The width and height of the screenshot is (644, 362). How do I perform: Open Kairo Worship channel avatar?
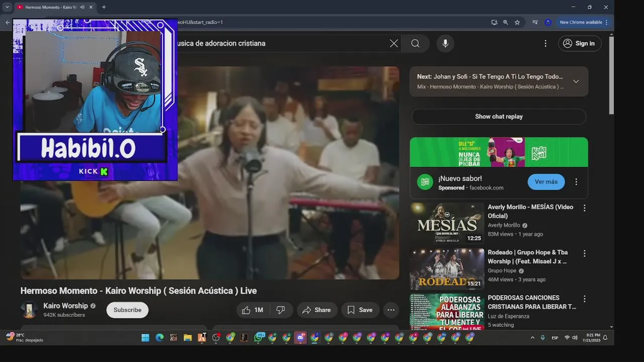pyautogui.click(x=29, y=310)
